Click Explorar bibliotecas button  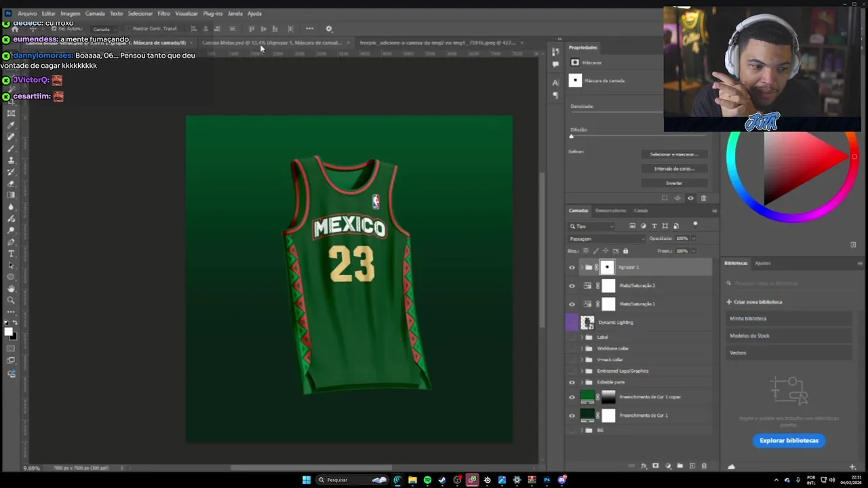pos(789,441)
